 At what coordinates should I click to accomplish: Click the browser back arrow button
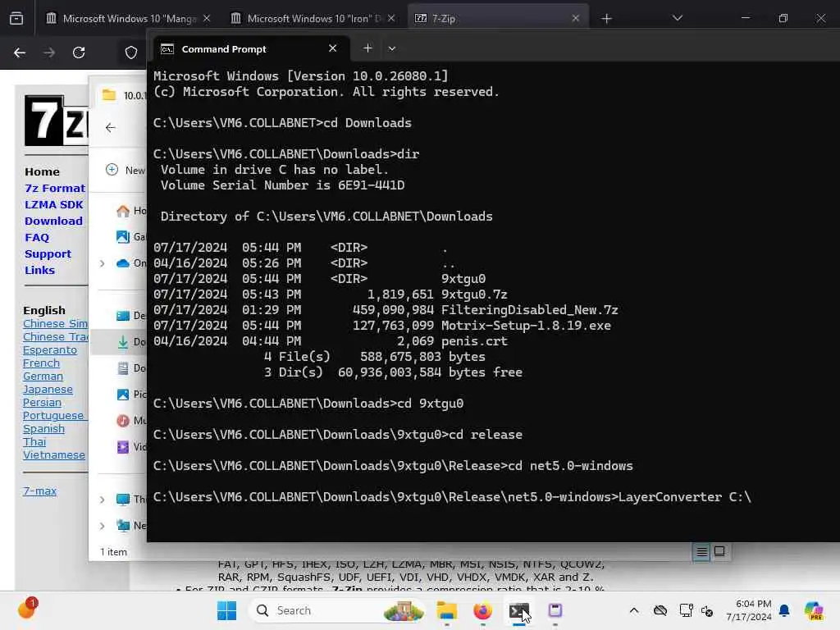(20, 52)
